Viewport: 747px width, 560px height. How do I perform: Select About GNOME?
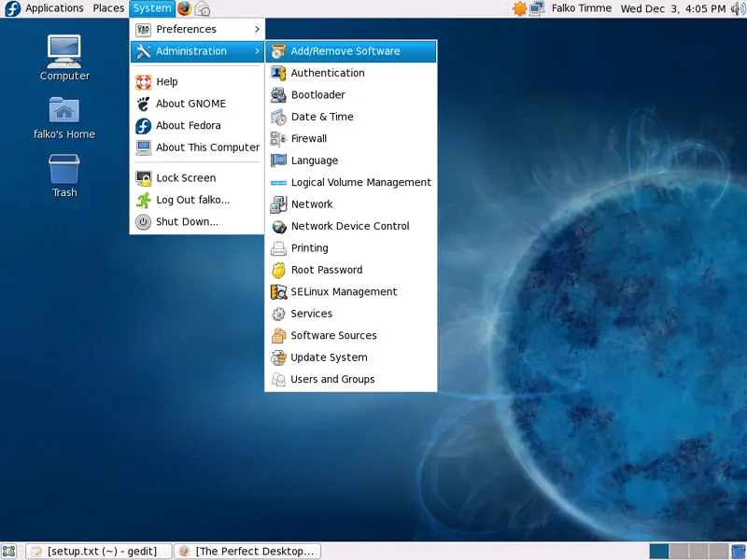pos(197,104)
